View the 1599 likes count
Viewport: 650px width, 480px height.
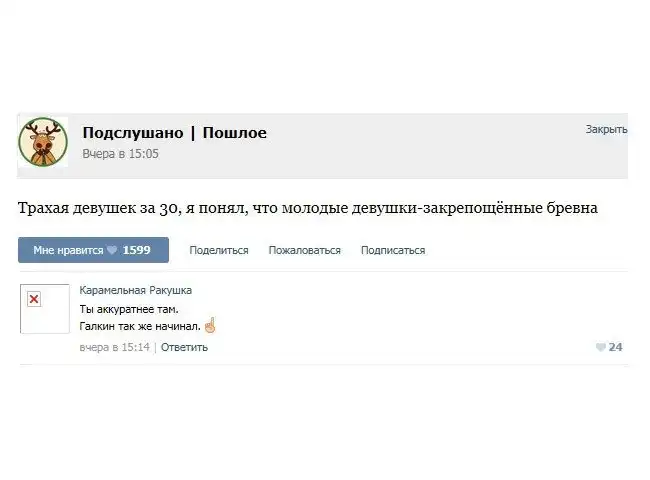coord(136,250)
